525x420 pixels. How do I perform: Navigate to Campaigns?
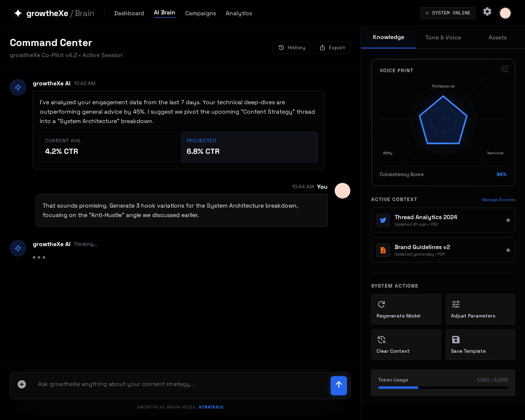point(200,13)
